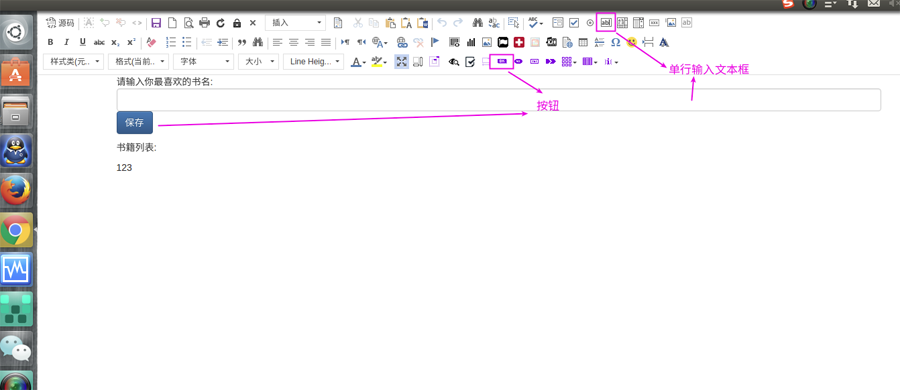Click the Omega special character icon
Viewport: 900px width, 390px height.
616,42
